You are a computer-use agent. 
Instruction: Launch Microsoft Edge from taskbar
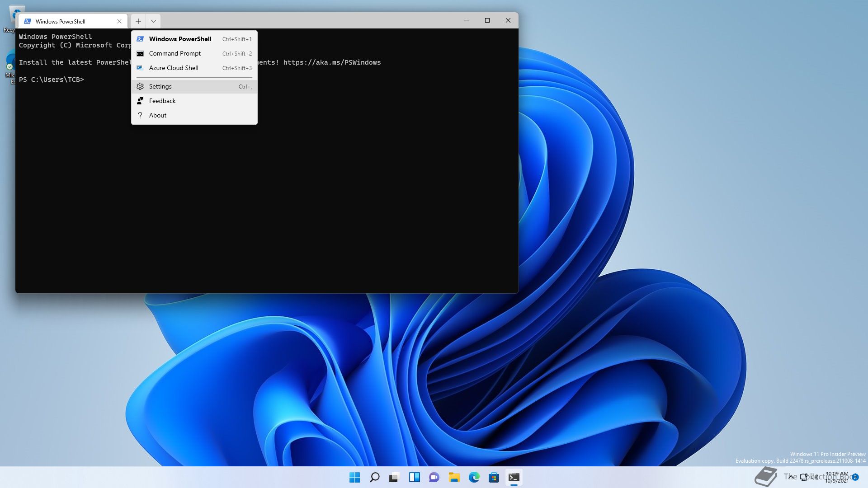pyautogui.click(x=474, y=477)
